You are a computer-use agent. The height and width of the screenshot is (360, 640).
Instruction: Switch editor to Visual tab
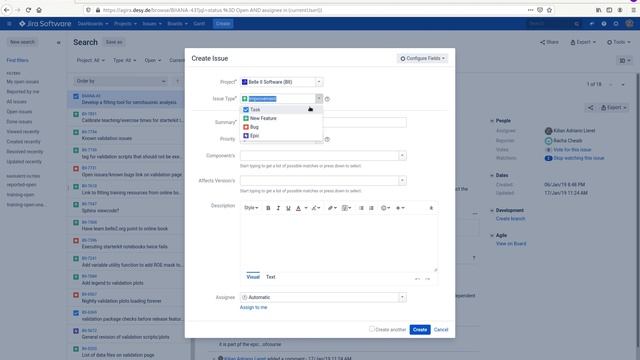[253, 277]
